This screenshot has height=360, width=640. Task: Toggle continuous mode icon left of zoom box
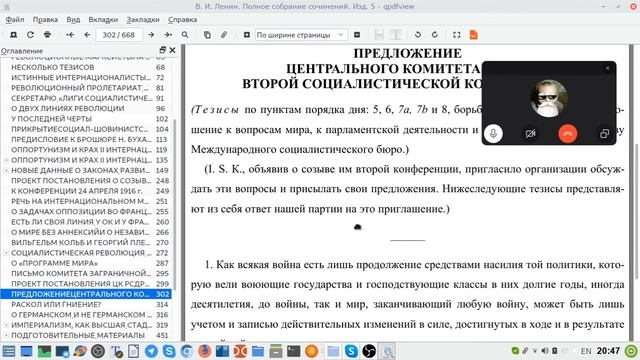(247, 35)
